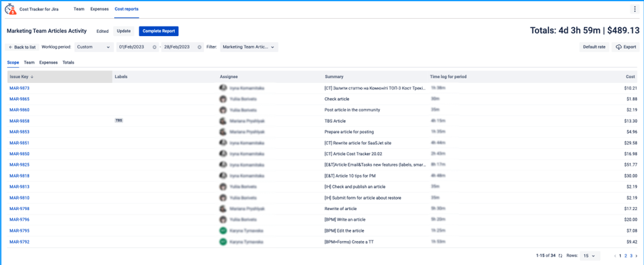Viewport: 644px width, 265px height.
Task: Switch to the Scope tab
Action: point(13,63)
